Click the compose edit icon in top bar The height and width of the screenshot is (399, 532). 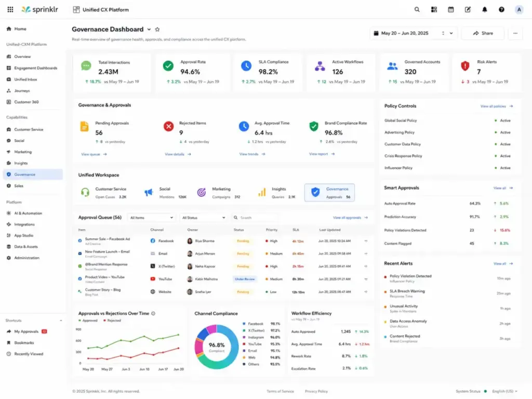(468, 9)
